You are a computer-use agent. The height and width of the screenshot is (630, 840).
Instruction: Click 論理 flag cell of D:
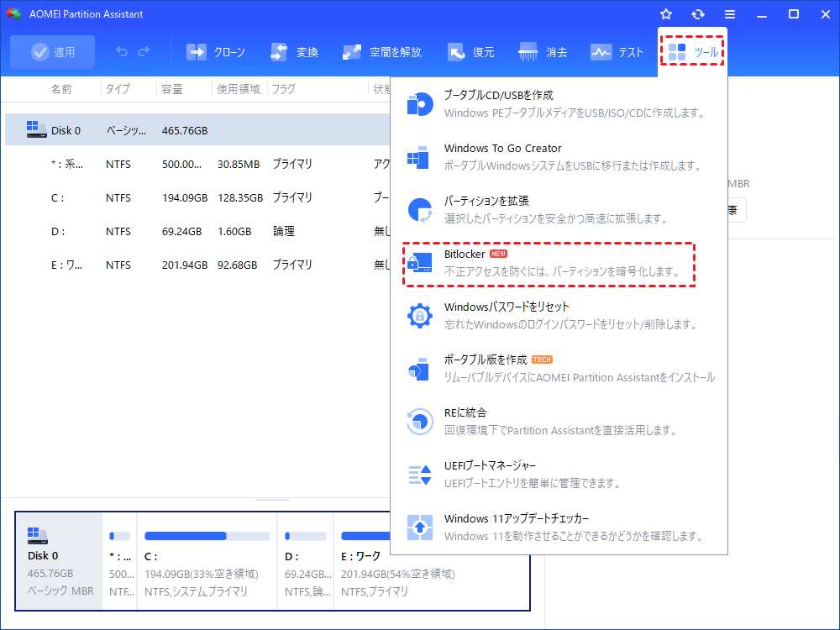click(x=283, y=232)
